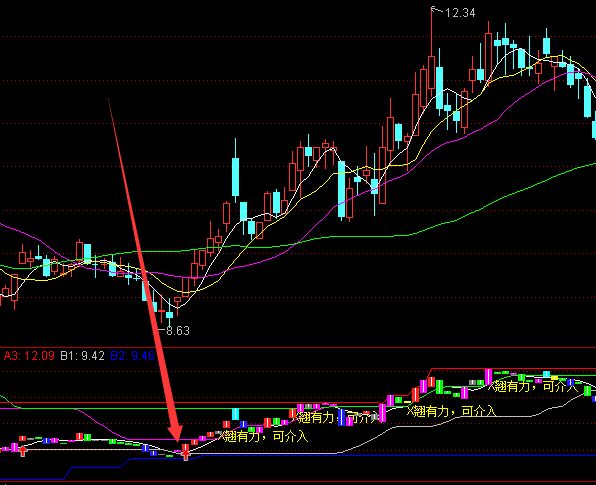This screenshot has width=596, height=485.
Task: Select the tall cyan candlestick after the first rally
Action: 236,177
